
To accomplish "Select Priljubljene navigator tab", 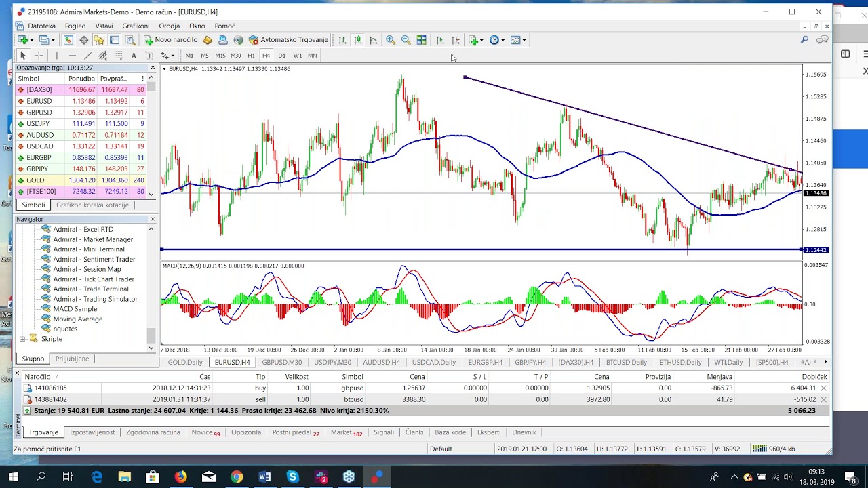I will 72,359.
